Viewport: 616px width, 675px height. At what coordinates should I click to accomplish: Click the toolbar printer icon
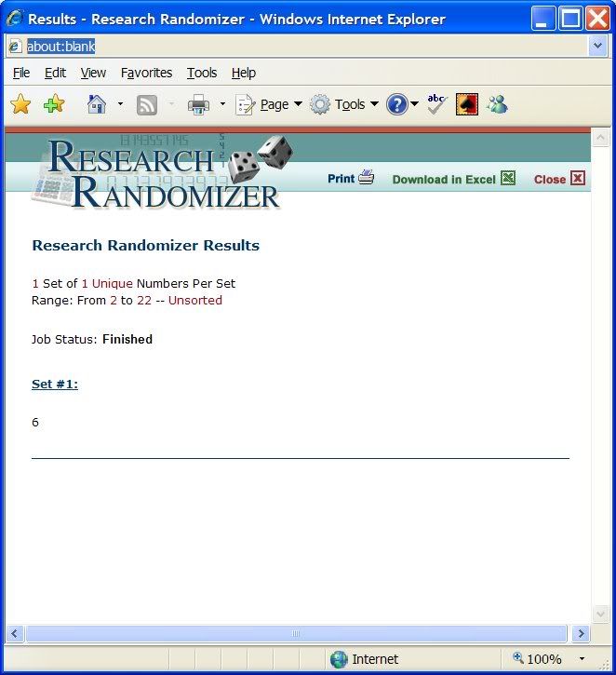pyautogui.click(x=198, y=104)
